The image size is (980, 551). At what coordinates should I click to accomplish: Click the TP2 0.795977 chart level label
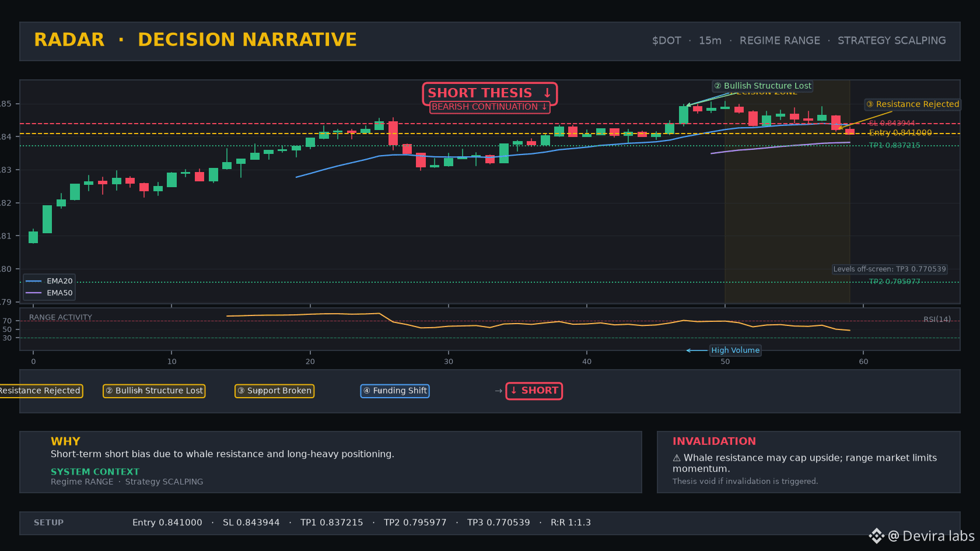coord(894,282)
